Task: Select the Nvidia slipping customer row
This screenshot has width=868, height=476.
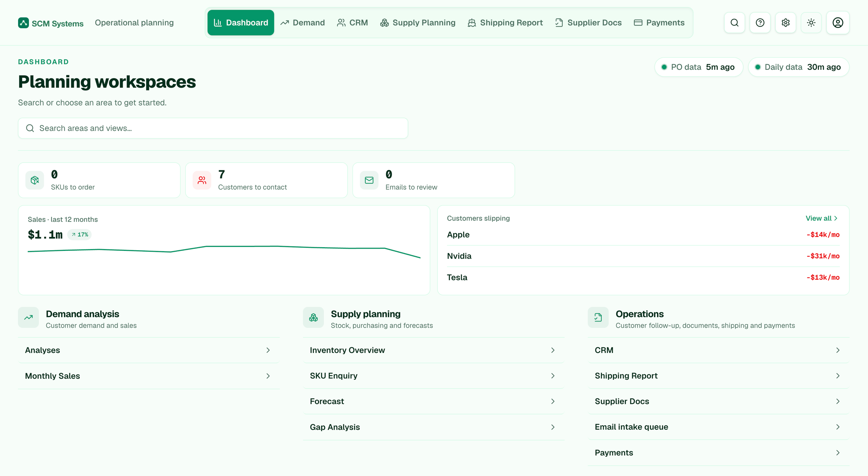Action: [x=643, y=256]
